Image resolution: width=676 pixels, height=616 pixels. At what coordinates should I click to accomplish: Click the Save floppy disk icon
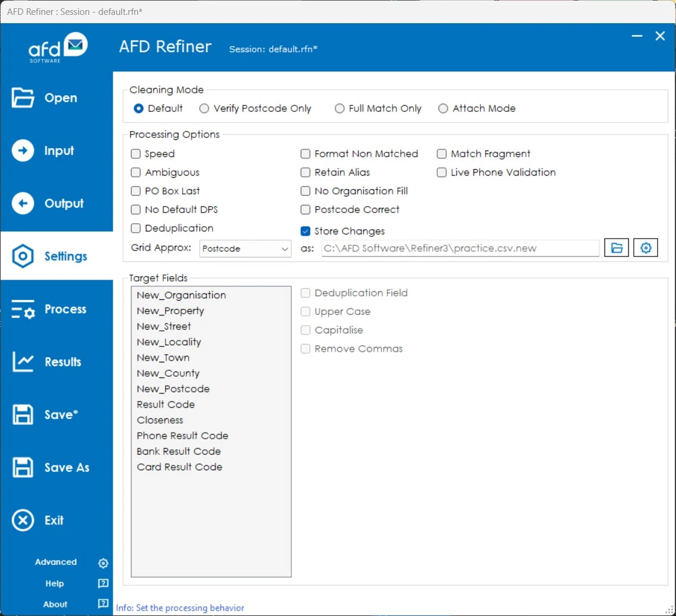coord(23,415)
